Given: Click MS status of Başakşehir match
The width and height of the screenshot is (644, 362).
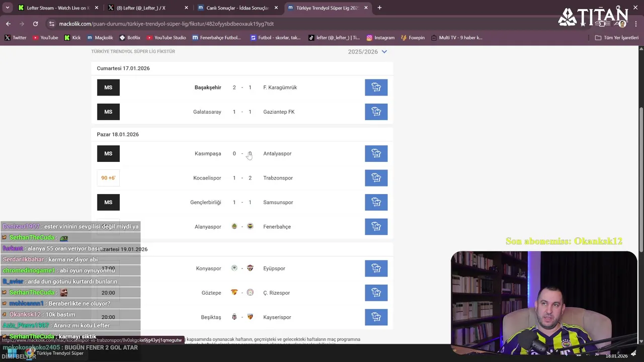Looking at the screenshot, I should [108, 87].
